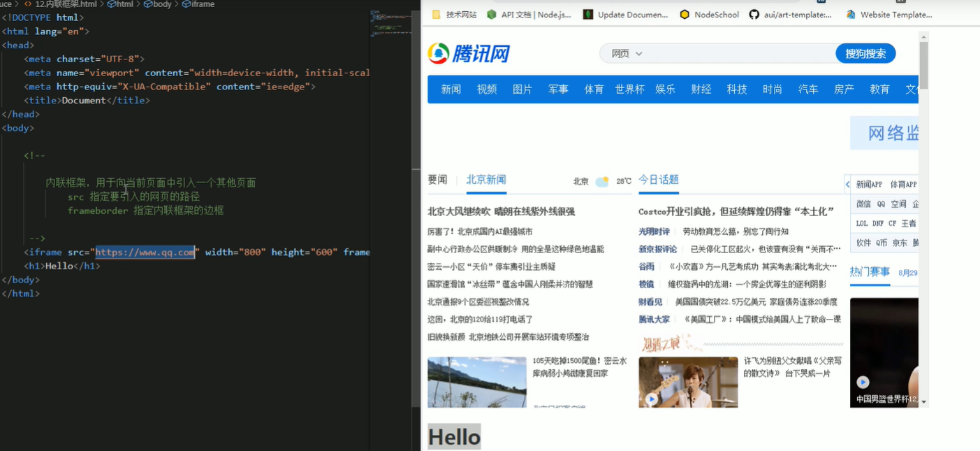Click the 搜狗搜索 search button
Image resolution: width=980 pixels, height=451 pixels.
point(865,54)
